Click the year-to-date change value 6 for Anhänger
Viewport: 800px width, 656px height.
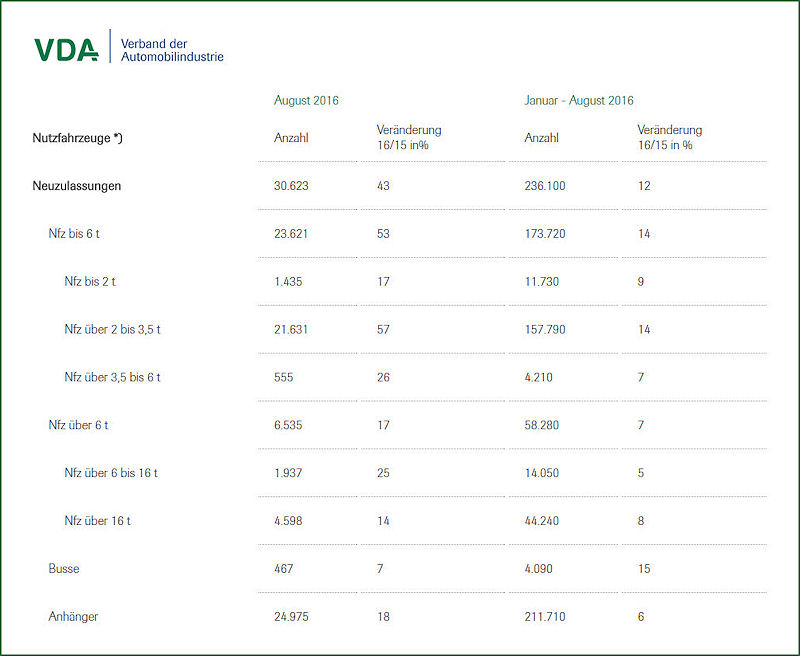(x=641, y=617)
